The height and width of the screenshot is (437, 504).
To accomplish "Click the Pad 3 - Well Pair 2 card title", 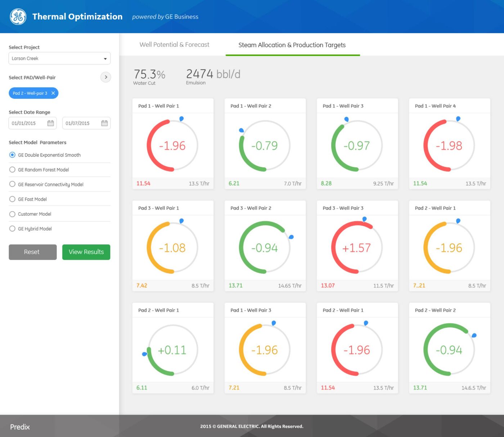I will coord(251,208).
